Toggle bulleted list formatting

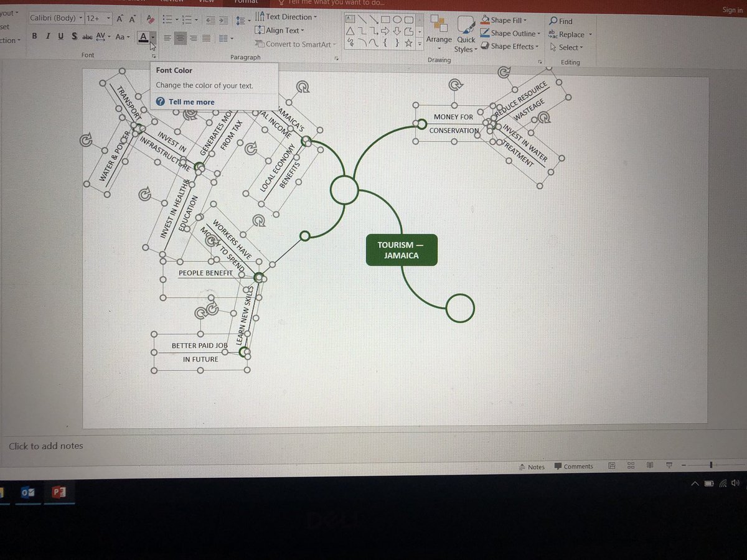click(168, 19)
